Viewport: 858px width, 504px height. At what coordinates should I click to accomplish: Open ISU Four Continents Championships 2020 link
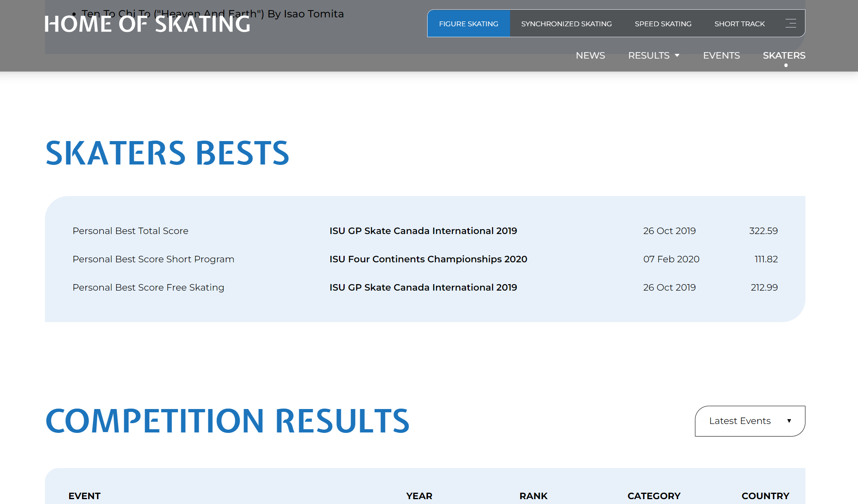point(428,259)
